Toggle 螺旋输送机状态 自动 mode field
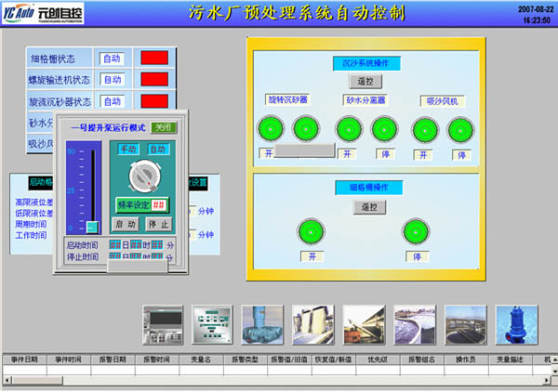Screen dimensions: 558x392 (x=113, y=80)
